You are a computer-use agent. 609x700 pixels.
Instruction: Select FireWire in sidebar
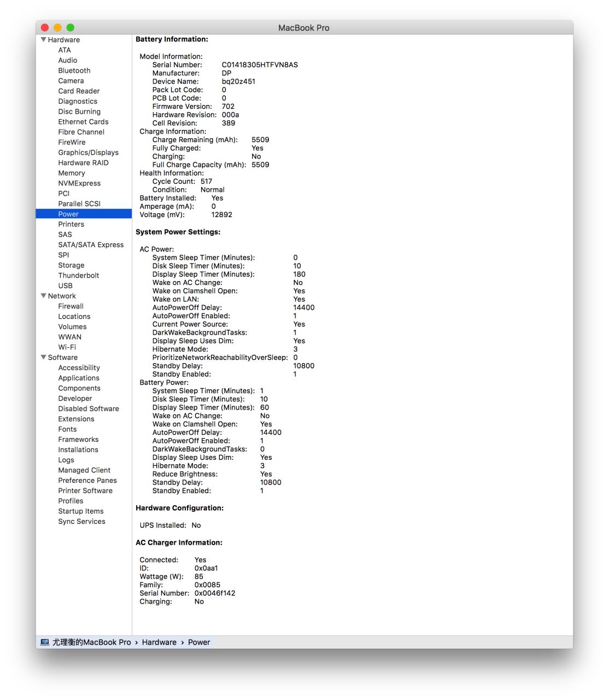coord(72,142)
